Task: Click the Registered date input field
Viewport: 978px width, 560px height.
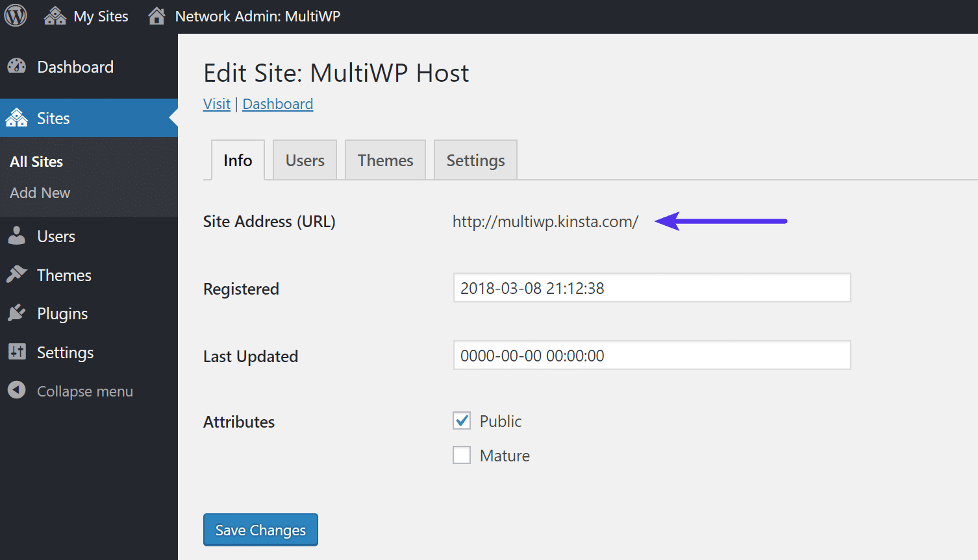Action: 651,288
